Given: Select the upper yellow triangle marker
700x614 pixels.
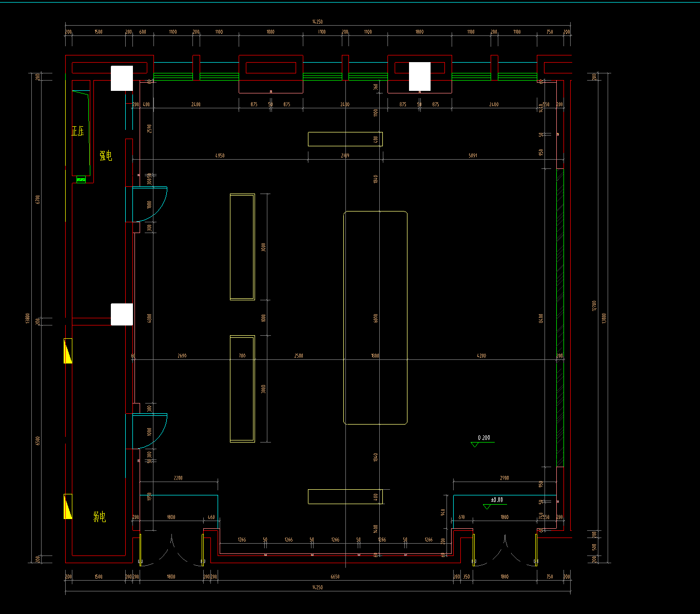Looking at the screenshot, I should click(68, 351).
